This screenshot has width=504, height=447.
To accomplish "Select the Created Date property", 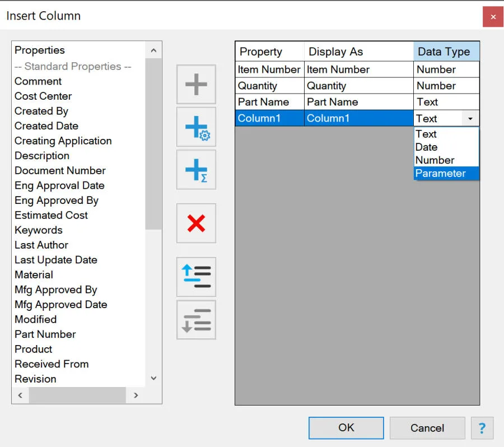I will pos(46,125).
